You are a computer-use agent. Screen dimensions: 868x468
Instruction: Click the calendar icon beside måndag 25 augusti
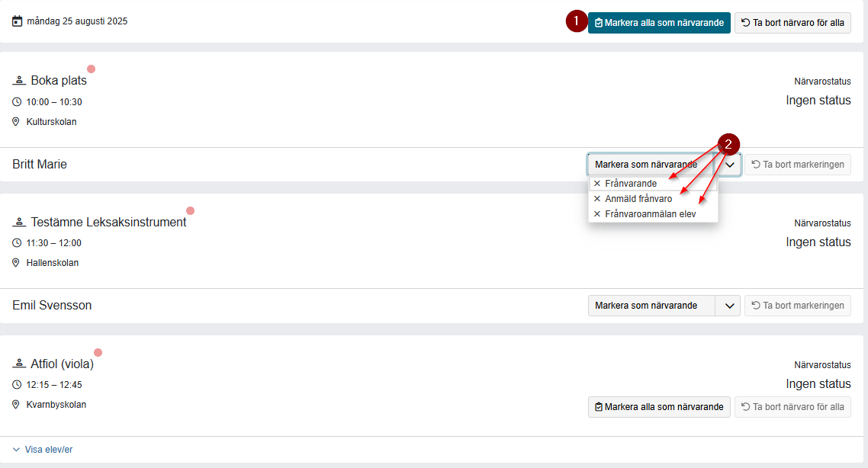[18, 21]
